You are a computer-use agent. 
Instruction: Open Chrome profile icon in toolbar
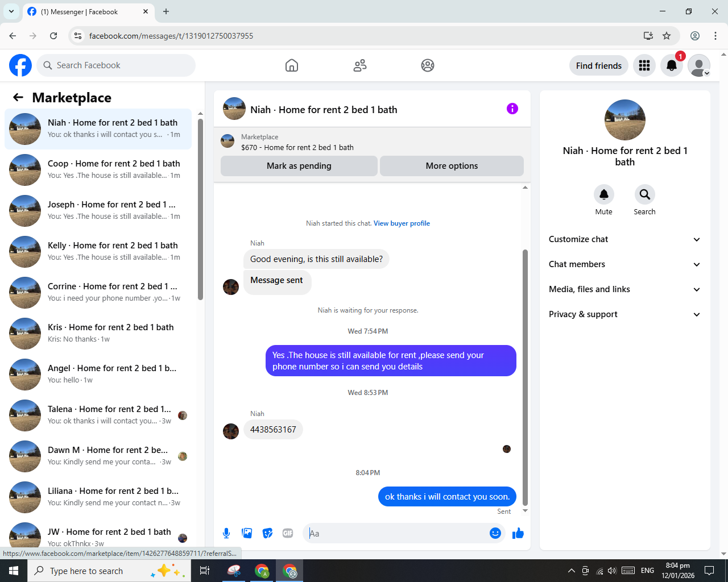(x=695, y=36)
